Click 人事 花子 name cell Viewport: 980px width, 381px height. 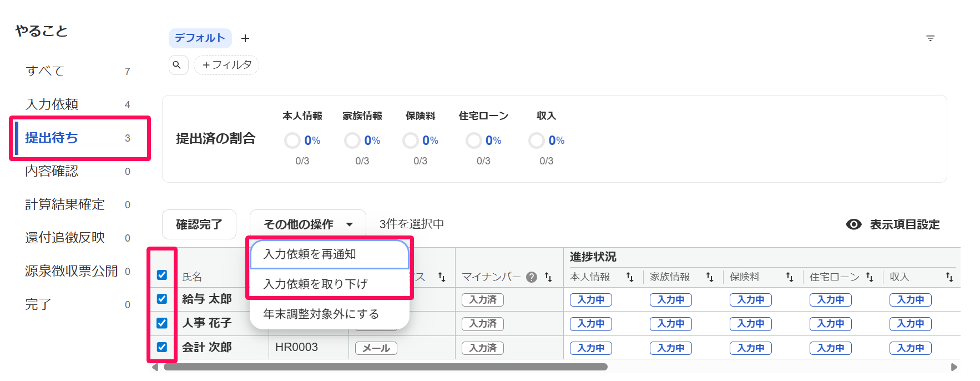tap(207, 323)
